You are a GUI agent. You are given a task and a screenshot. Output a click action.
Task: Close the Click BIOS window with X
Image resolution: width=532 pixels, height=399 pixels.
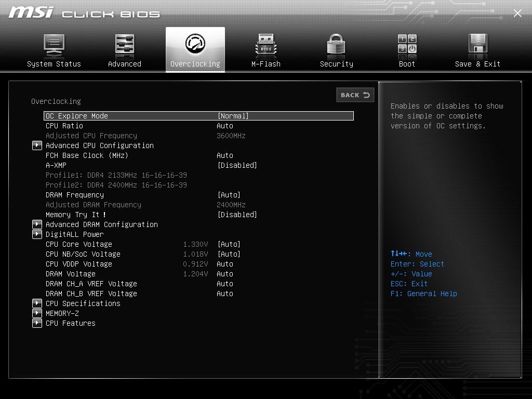click(517, 13)
